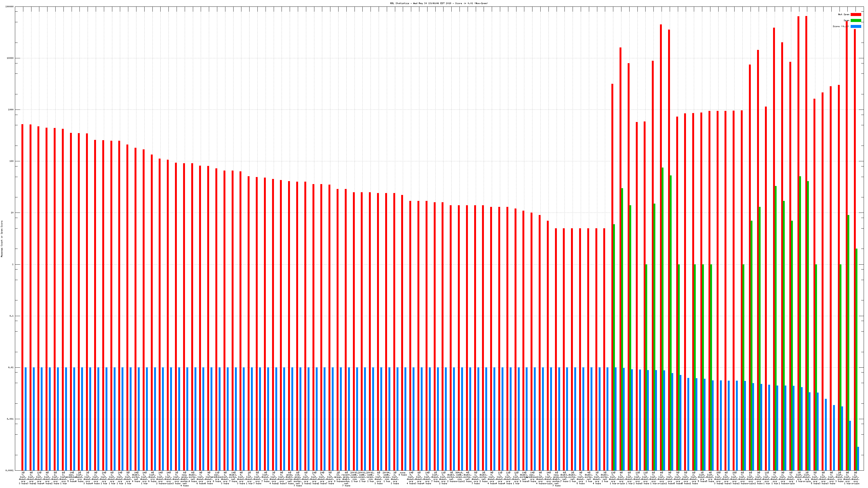This screenshot has width=868, height=488.
Task: Select the 'Score (0..1)' legend label
Action: point(840,26)
